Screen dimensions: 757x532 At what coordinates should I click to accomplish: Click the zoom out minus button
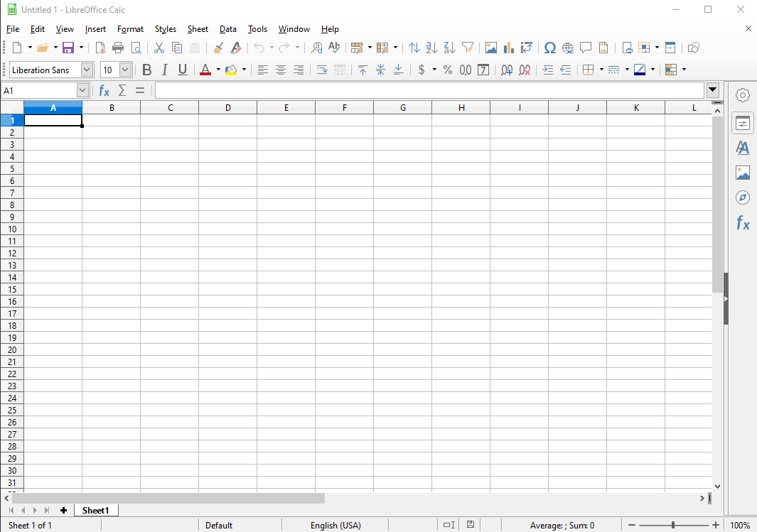point(631,525)
